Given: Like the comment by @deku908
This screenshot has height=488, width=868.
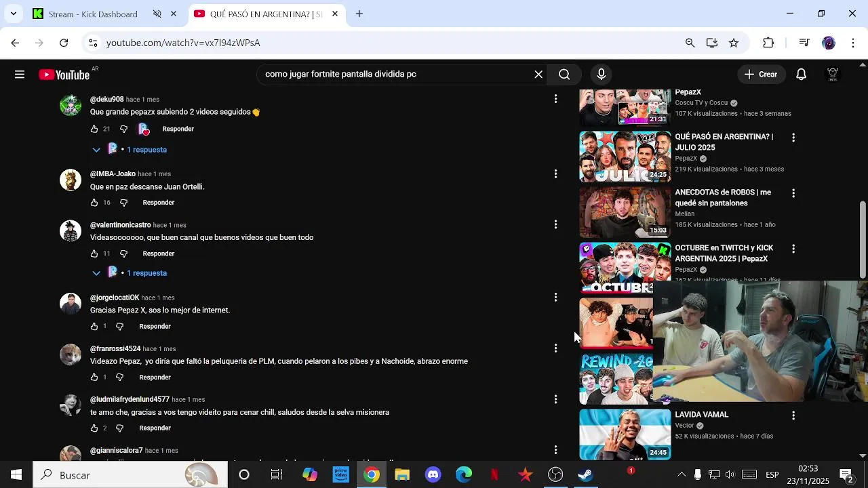Looking at the screenshot, I should click(x=94, y=129).
